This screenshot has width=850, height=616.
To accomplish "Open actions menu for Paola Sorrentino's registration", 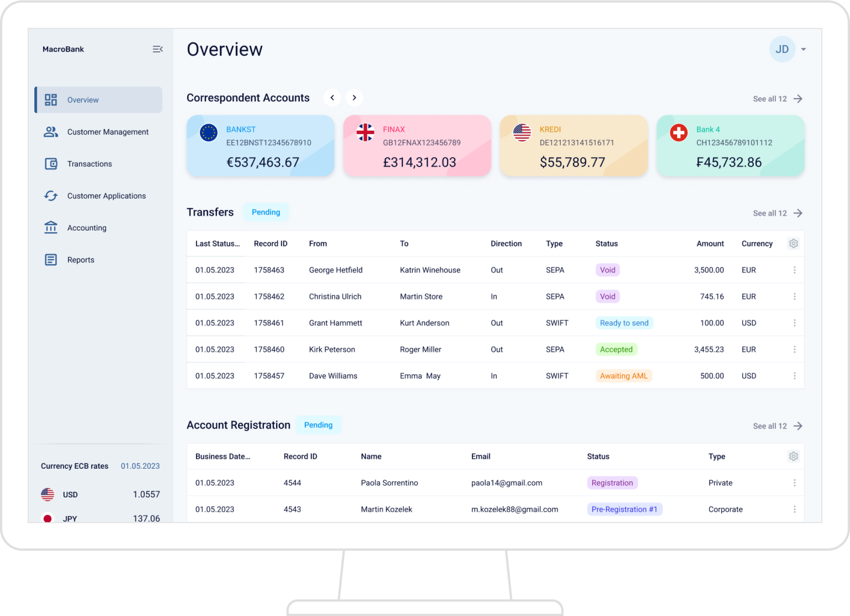I will point(794,483).
